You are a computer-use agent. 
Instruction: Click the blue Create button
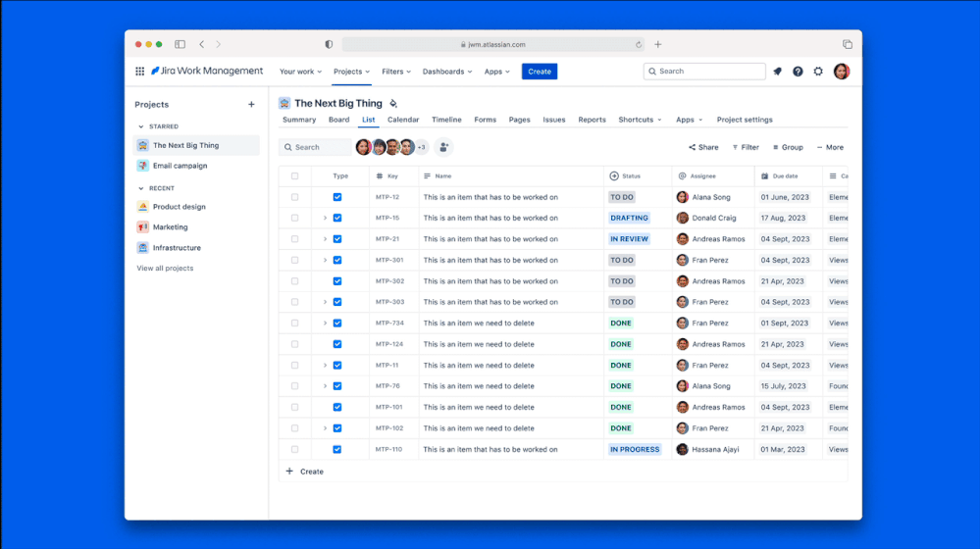point(540,72)
